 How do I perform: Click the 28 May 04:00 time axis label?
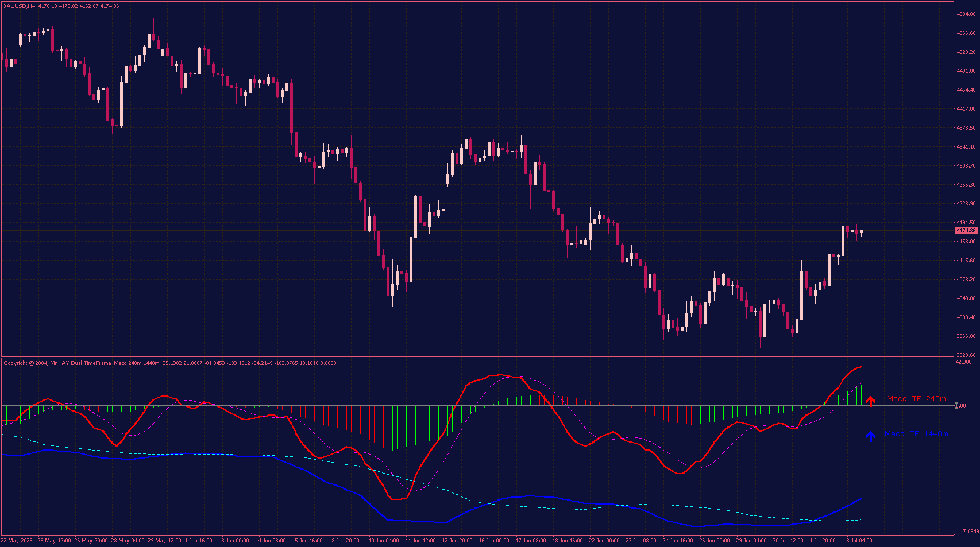click(128, 541)
